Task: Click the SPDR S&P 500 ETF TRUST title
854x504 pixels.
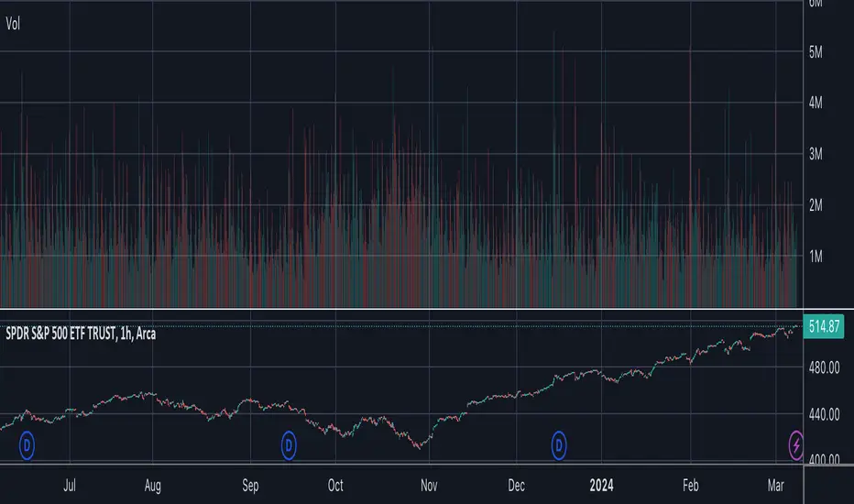Action: tap(81, 334)
